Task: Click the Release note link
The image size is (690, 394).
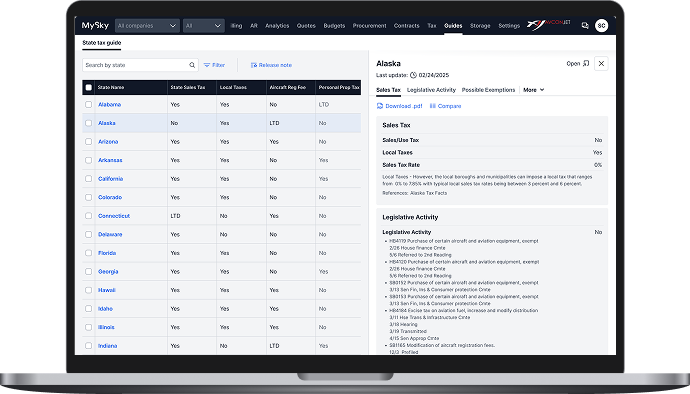Action: click(275, 65)
